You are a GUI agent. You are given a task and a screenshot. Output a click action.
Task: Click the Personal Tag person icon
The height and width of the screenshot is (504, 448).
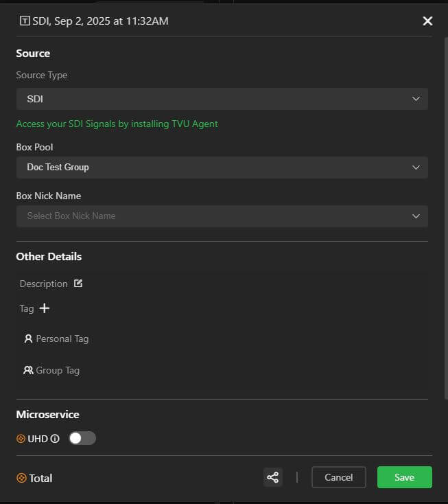pyautogui.click(x=28, y=339)
